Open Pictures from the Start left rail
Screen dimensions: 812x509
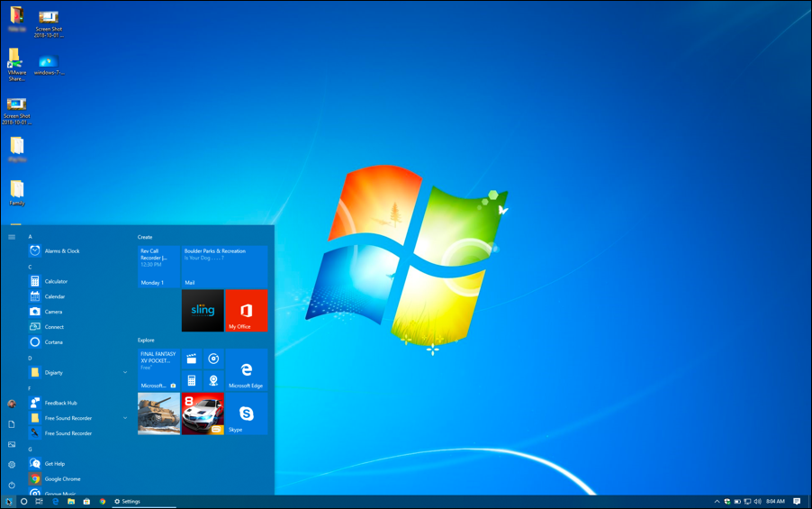click(12, 444)
